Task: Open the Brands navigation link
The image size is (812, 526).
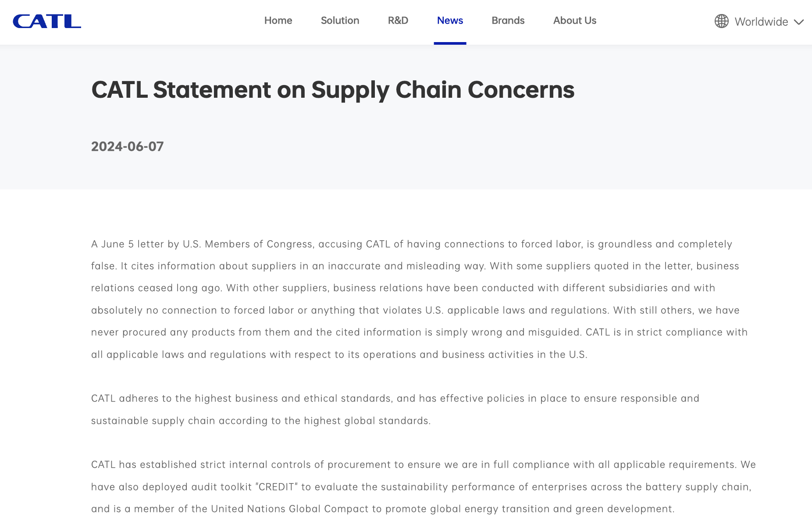Action: tap(508, 21)
